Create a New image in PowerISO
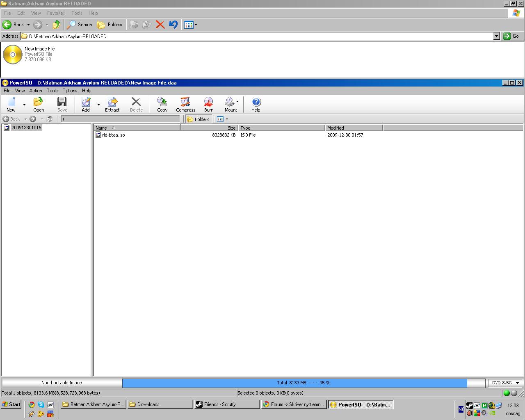 11,104
